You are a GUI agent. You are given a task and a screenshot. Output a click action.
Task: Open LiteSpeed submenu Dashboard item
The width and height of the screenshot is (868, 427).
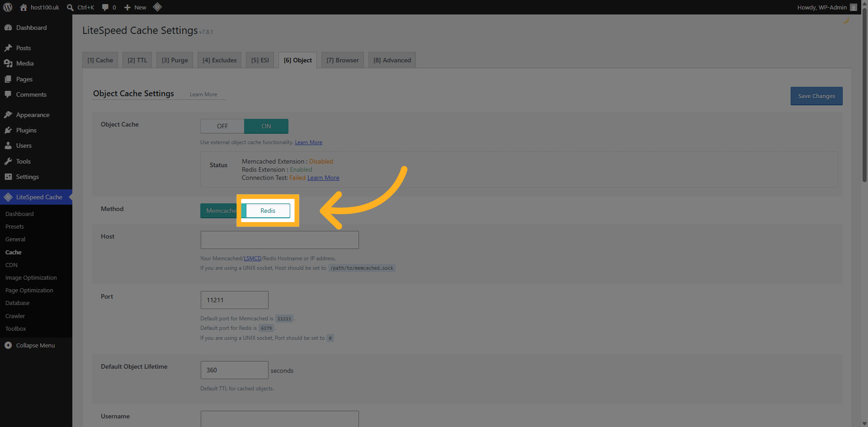click(19, 214)
